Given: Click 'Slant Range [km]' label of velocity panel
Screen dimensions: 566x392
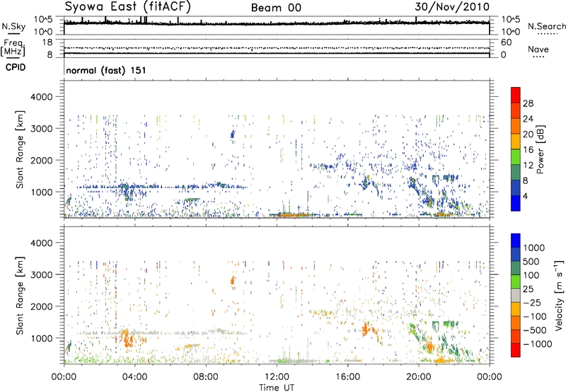Looking at the screenshot, I should (20, 296).
